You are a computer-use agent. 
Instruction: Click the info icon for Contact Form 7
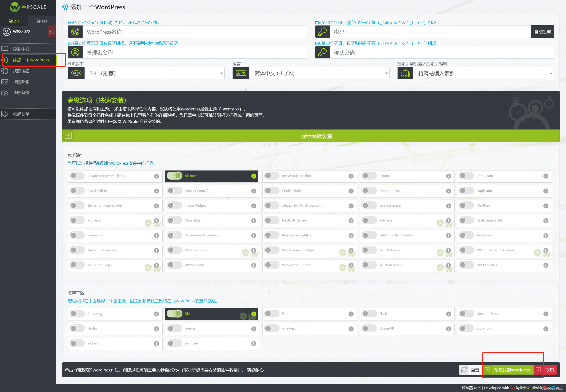(254, 191)
